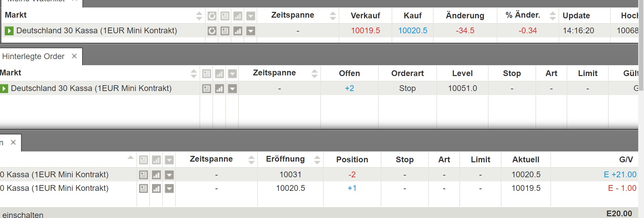Screen dimensions: 644x218
Task: Click the order Level value 10051.0
Action: (x=462, y=88)
